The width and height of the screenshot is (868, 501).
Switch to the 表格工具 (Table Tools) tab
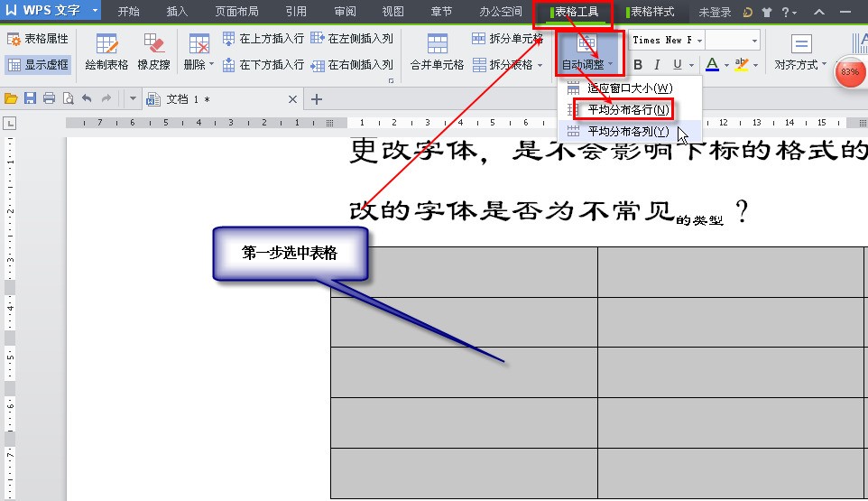[x=574, y=12]
